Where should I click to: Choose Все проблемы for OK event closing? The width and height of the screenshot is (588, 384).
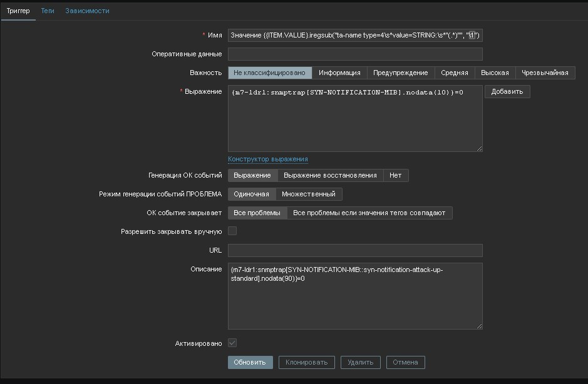click(x=257, y=213)
